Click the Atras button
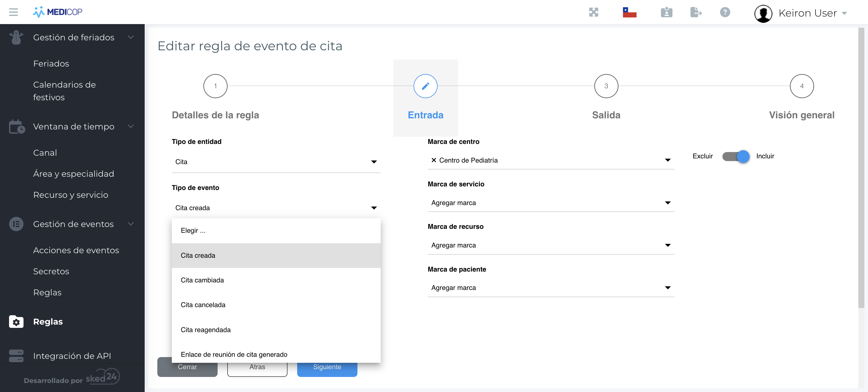868x392 pixels. coord(257,367)
